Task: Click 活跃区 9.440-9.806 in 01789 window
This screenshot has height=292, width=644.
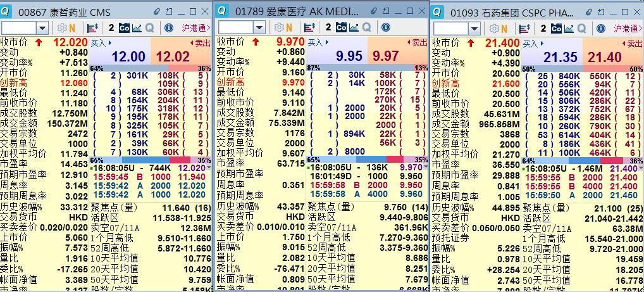Action: pos(367,217)
